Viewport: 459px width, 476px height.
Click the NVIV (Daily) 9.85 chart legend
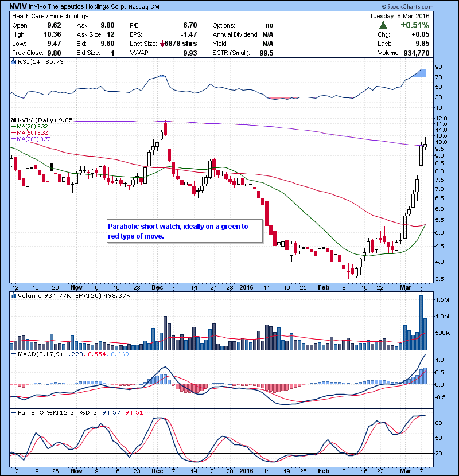[45, 120]
